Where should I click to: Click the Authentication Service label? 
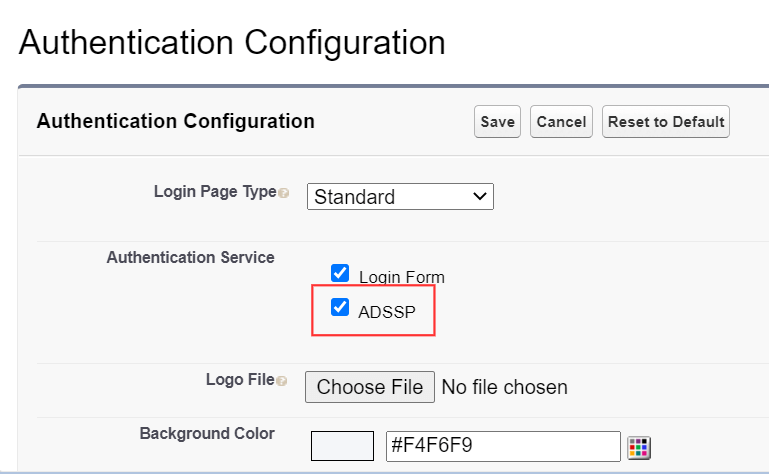click(x=190, y=257)
